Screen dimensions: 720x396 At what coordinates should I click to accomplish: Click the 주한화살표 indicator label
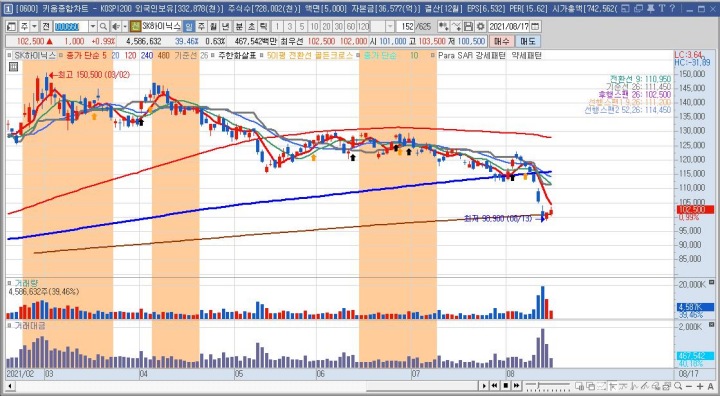[237, 56]
